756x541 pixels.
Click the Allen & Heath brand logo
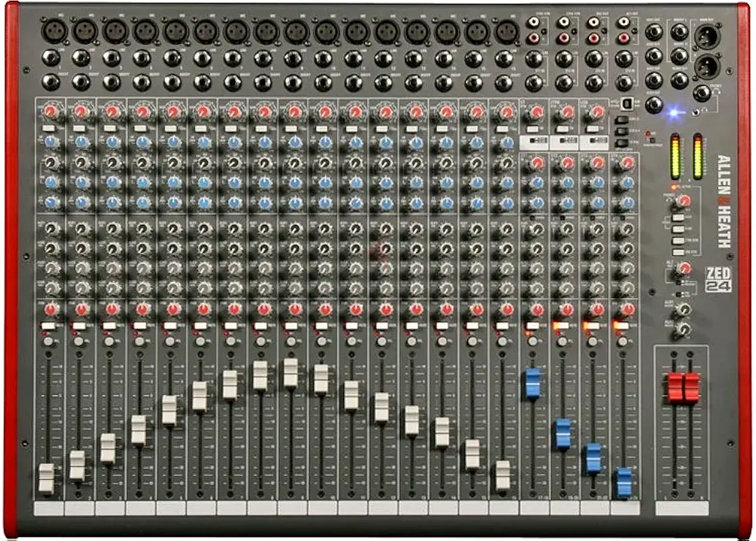pos(723,202)
